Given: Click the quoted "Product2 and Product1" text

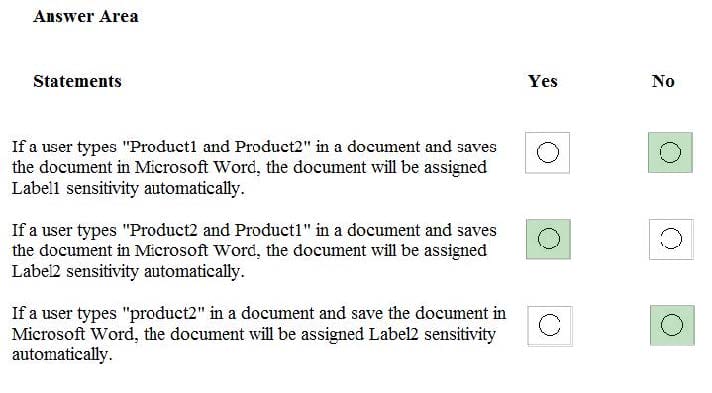Looking at the screenshot, I should point(217,230).
